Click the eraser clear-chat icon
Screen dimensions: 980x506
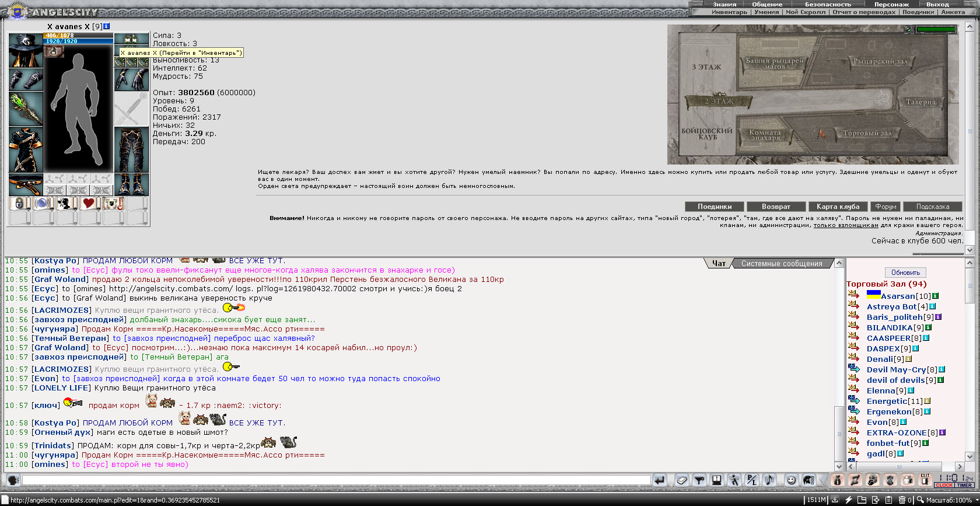point(681,480)
